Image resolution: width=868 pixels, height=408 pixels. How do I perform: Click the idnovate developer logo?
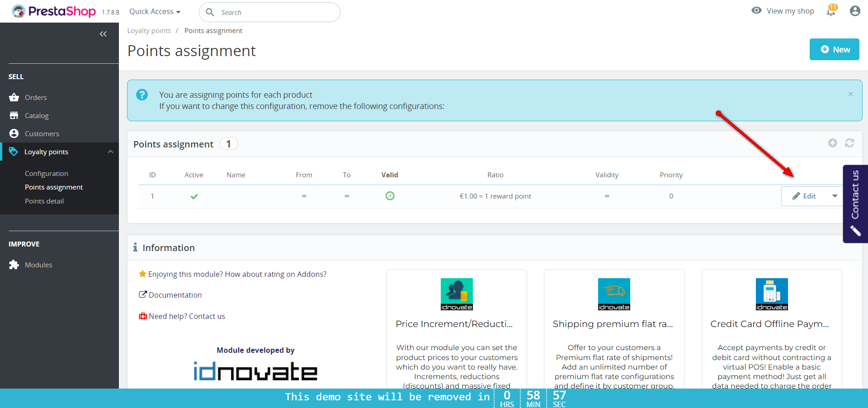tap(255, 371)
